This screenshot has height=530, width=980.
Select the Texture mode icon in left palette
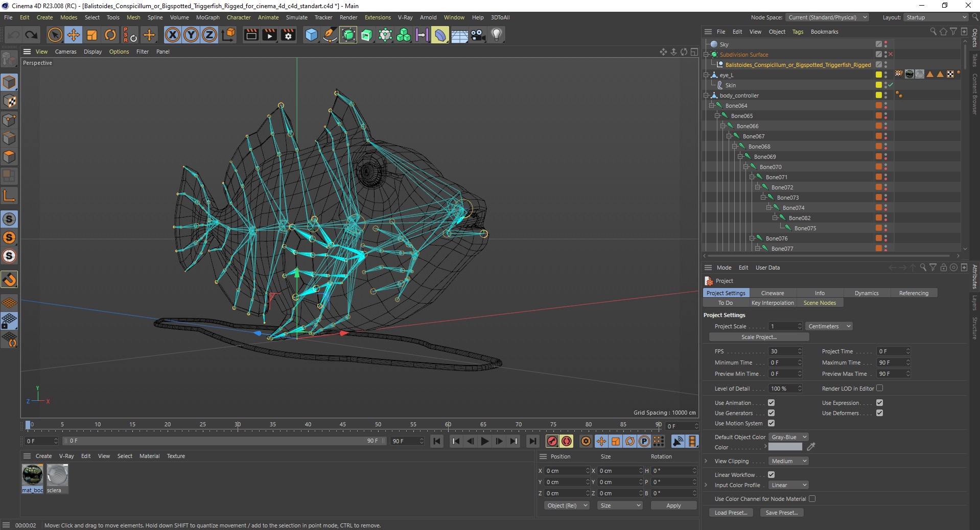point(9,101)
